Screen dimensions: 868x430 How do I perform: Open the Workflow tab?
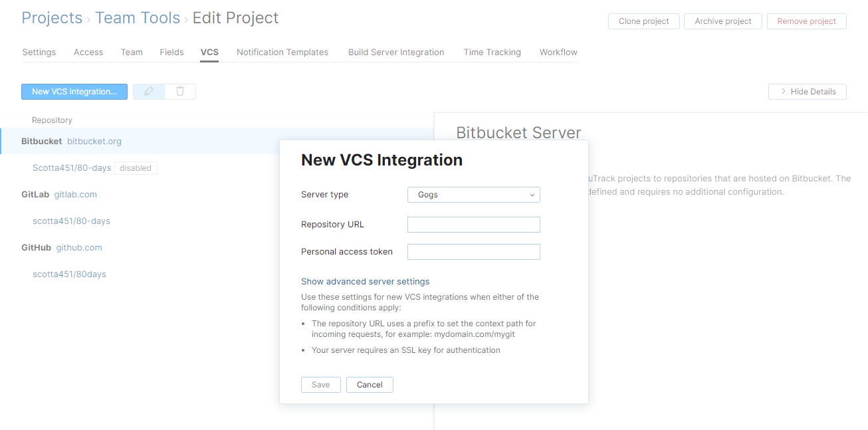coord(558,52)
